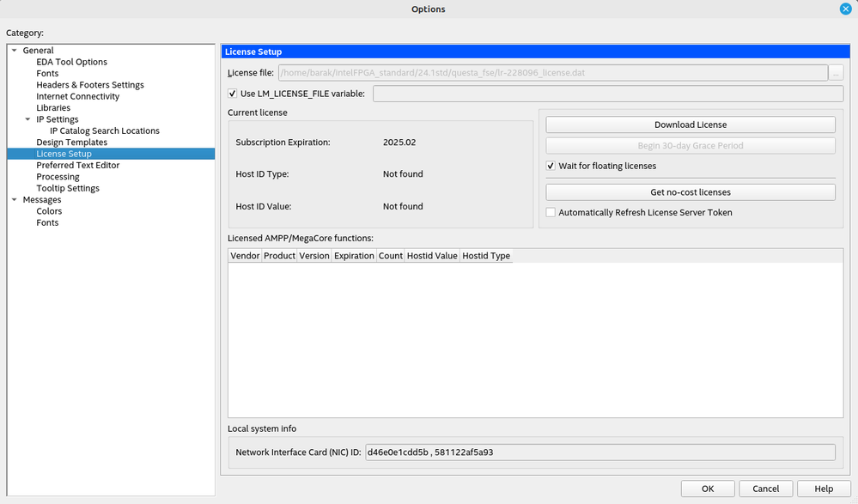Open IP Catalog Search Locations
The height and width of the screenshot is (504, 858).
[104, 131]
